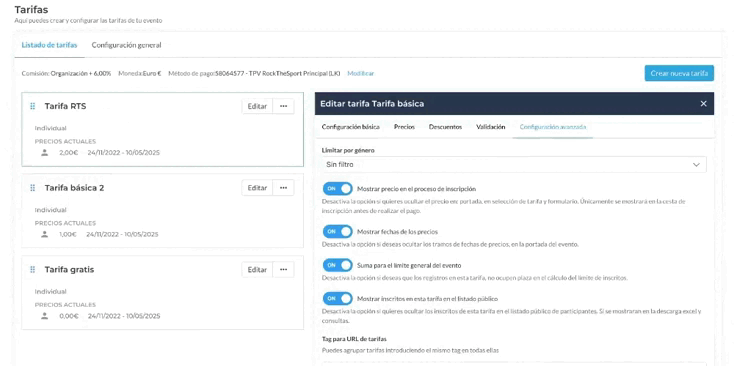Grab the drag handle of Tarifa gratis

tap(33, 270)
